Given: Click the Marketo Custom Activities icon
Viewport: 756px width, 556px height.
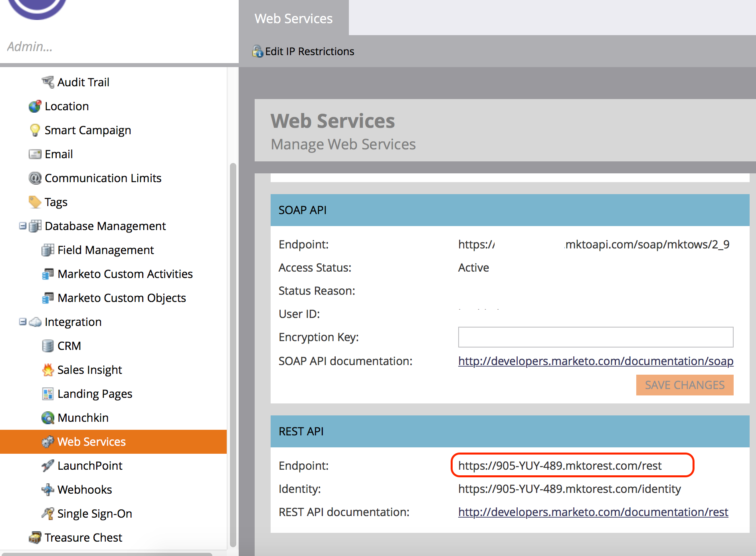Looking at the screenshot, I should point(48,274).
